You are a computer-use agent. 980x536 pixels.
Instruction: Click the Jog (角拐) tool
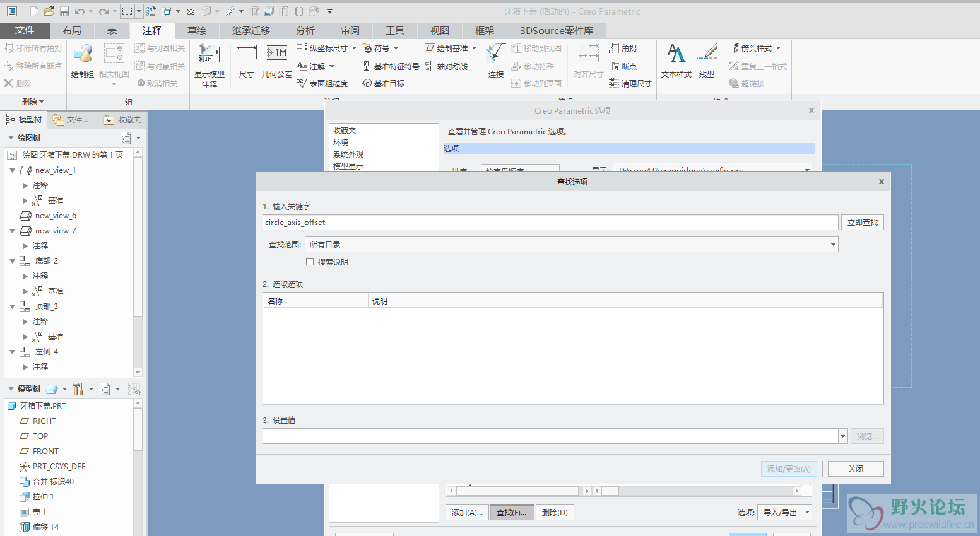tap(623, 48)
